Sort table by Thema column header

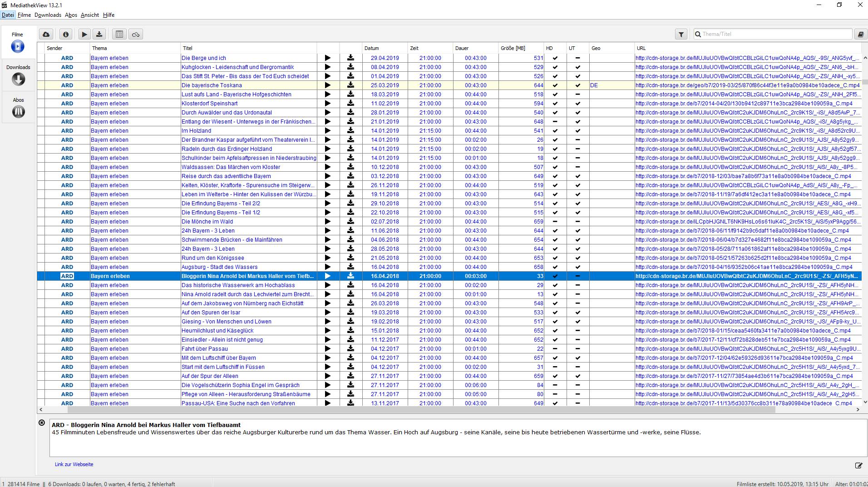click(135, 48)
